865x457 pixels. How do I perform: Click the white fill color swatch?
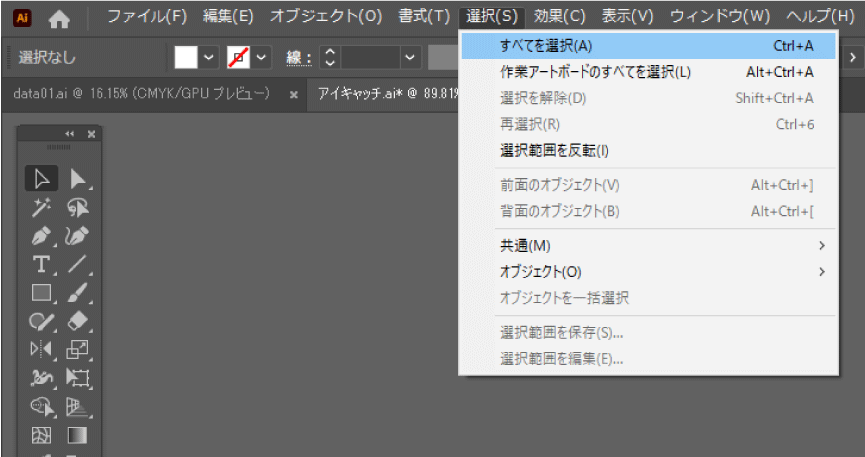pyautogui.click(x=187, y=58)
